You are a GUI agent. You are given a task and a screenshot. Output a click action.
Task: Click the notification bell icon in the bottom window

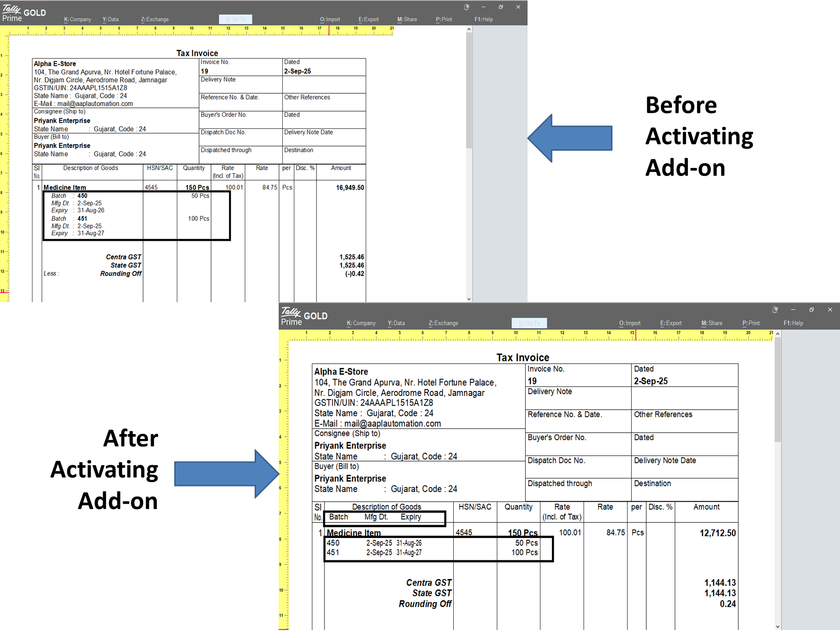775,310
